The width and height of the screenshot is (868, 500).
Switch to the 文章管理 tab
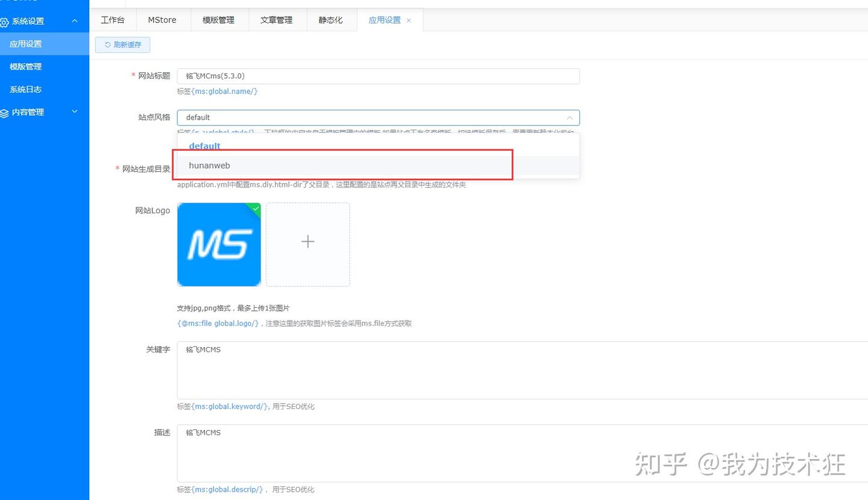click(276, 19)
